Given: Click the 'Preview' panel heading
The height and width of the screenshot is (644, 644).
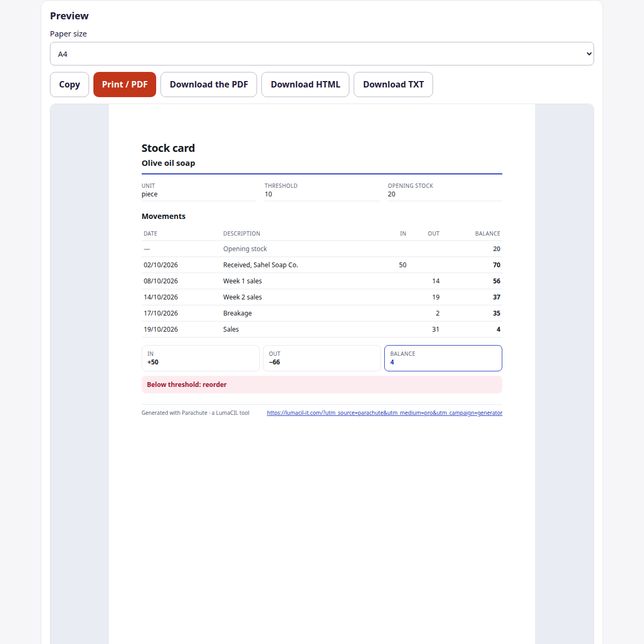Looking at the screenshot, I should click(x=69, y=16).
